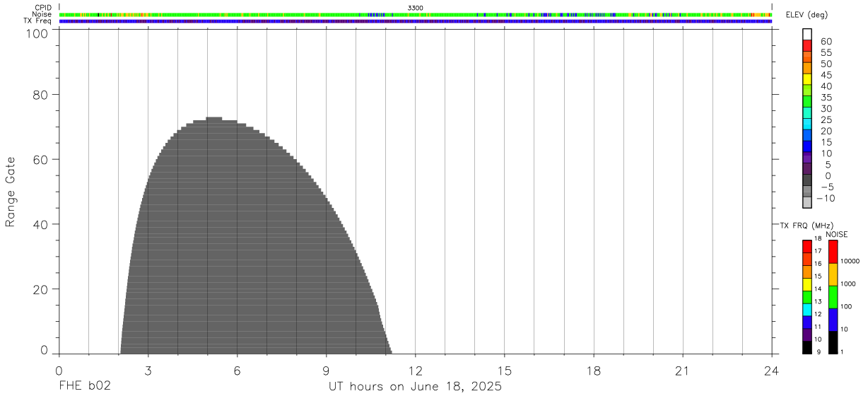Click the red ELEV swatch between 55 and 60

click(807, 45)
